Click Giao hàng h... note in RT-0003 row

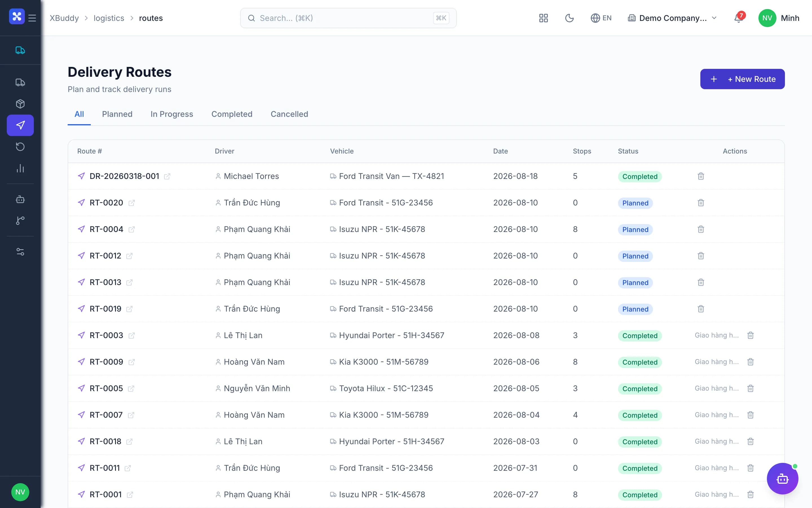717,335
